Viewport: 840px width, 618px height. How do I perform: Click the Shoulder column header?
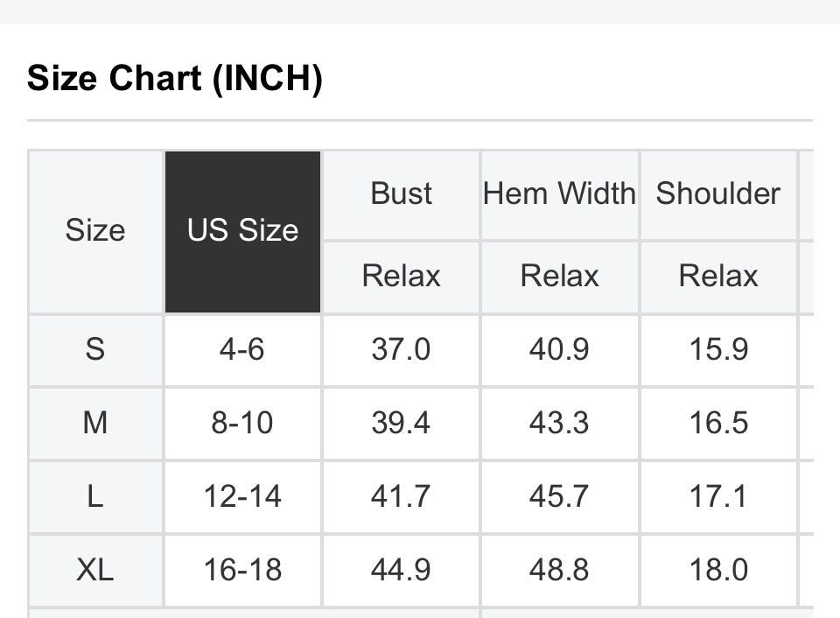click(x=717, y=193)
